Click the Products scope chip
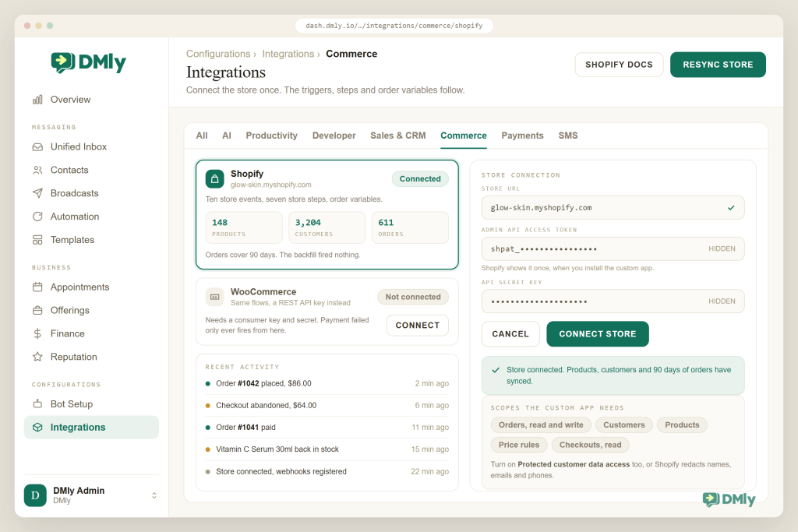Image resolution: width=798 pixels, height=532 pixels. 682,425
